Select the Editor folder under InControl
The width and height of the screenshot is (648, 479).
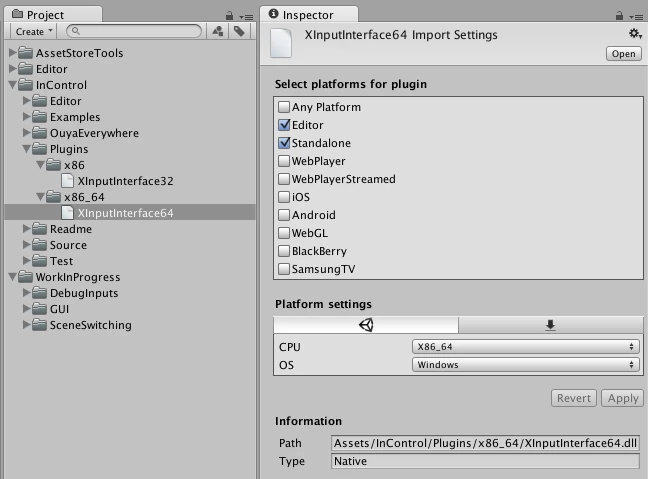click(x=130, y=101)
